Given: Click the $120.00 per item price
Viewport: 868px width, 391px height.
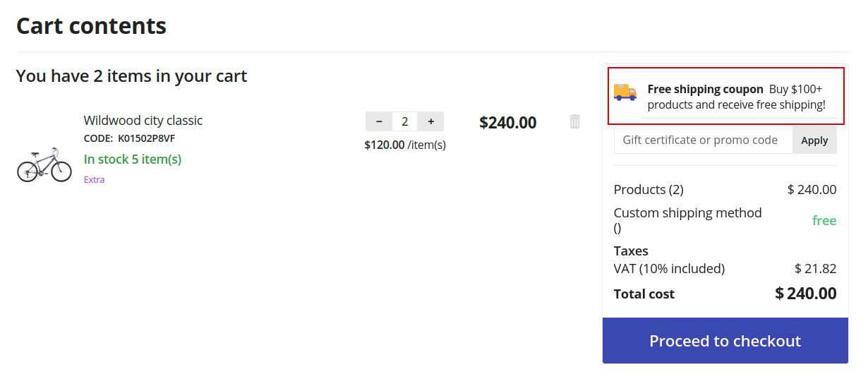Looking at the screenshot, I should click(x=385, y=145).
